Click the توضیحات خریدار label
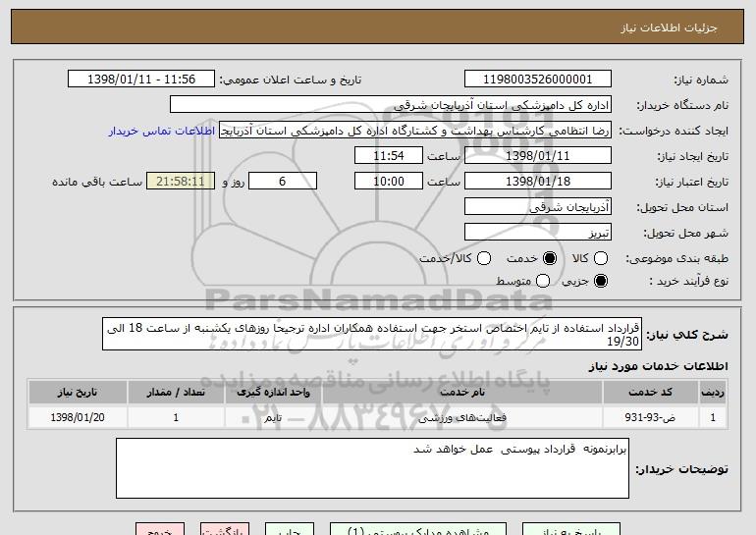 [681, 469]
